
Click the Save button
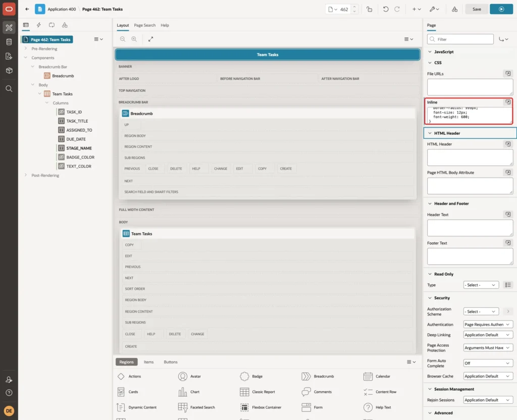coord(477,9)
